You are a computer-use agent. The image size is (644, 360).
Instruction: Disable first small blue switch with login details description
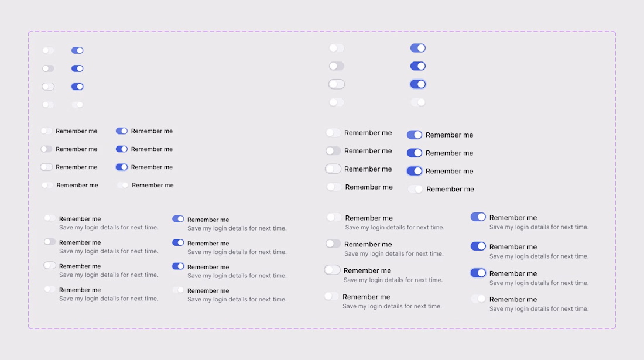[178, 219]
